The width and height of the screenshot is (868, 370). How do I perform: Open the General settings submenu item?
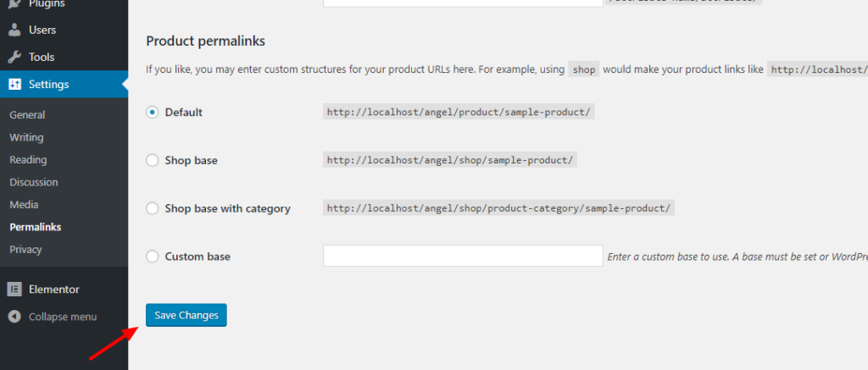(27, 115)
